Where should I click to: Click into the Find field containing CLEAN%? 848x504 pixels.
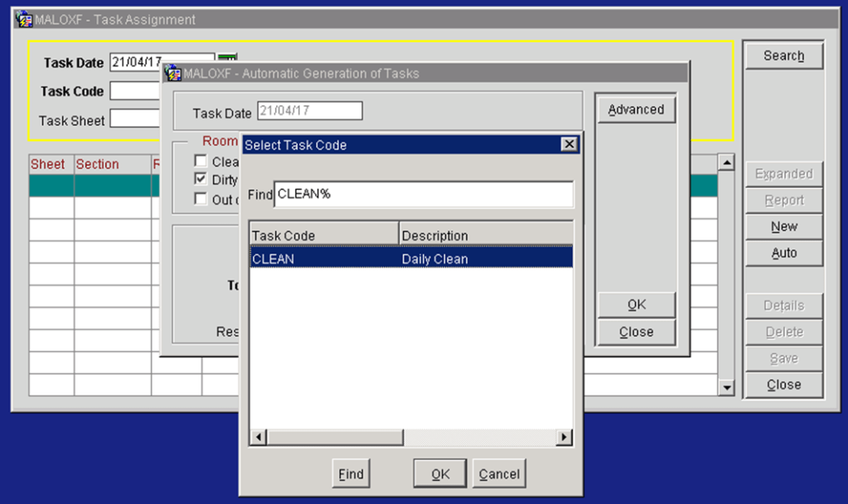(423, 194)
